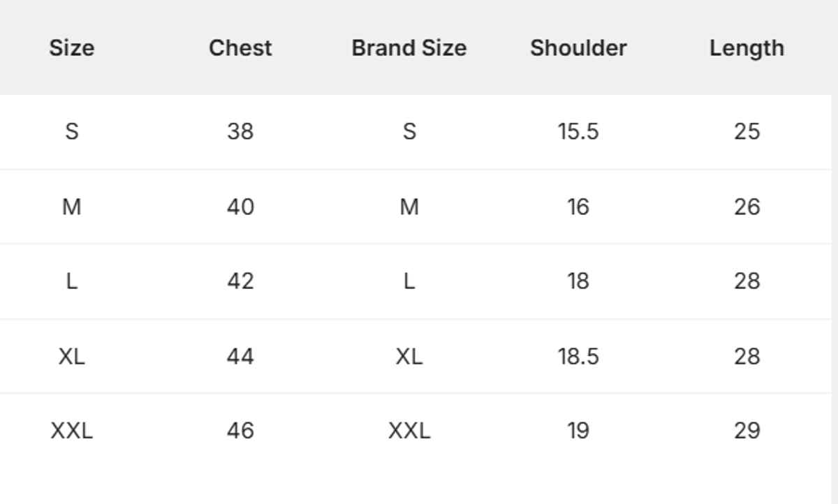The image size is (838, 504).
Task: Select chest value 42
Action: pos(240,281)
